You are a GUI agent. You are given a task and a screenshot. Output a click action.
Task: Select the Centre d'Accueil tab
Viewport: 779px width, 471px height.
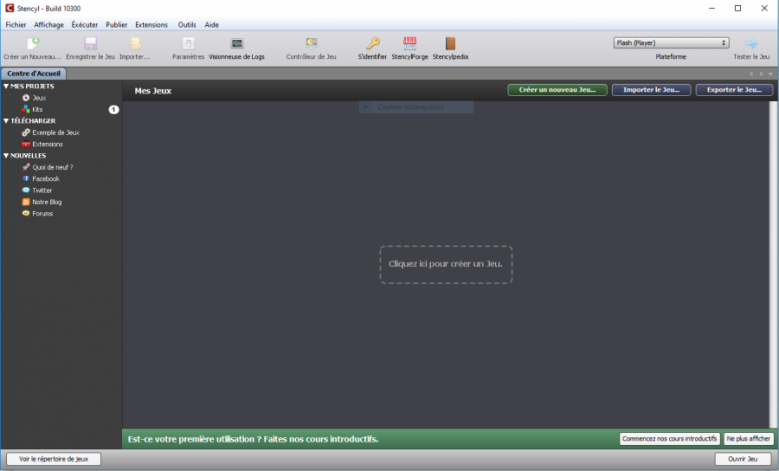[33, 74]
